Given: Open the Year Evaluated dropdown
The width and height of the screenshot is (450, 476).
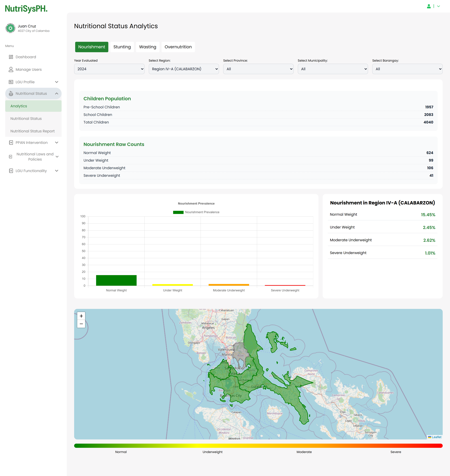Looking at the screenshot, I should click(109, 69).
